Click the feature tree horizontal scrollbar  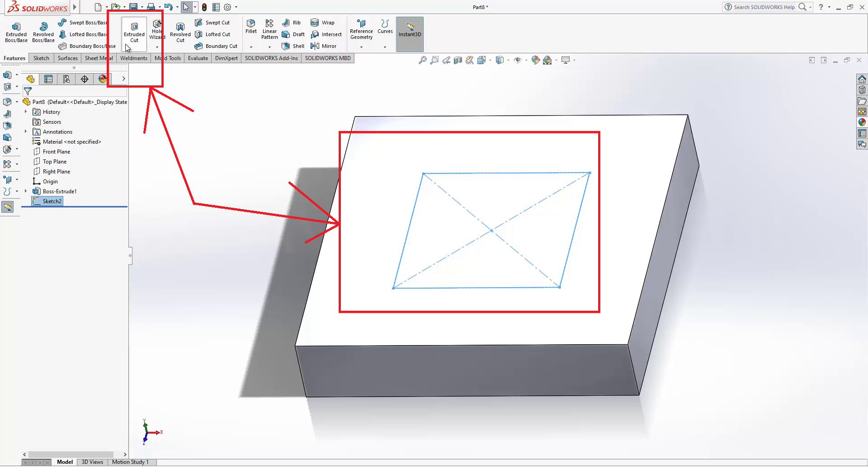tap(71, 454)
